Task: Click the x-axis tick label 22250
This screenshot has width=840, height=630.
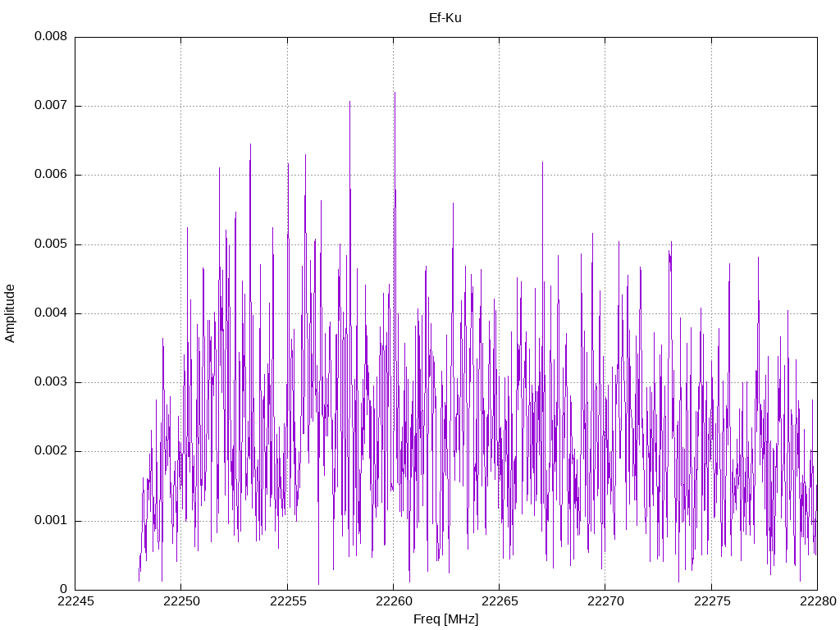Action: (x=181, y=601)
